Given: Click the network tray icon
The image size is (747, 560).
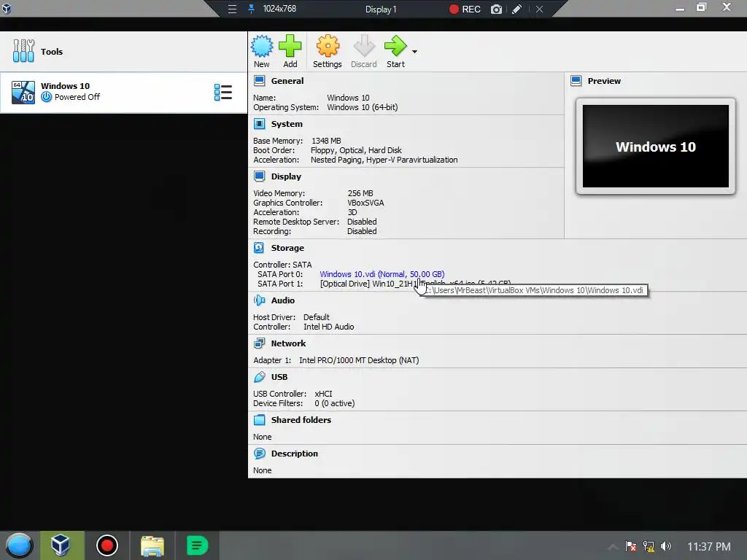Looking at the screenshot, I should point(649,546).
